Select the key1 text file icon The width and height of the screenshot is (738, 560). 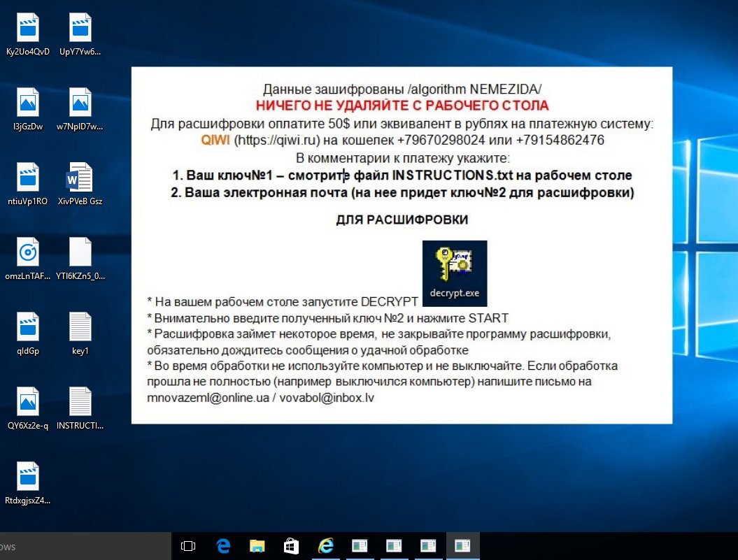(80, 326)
